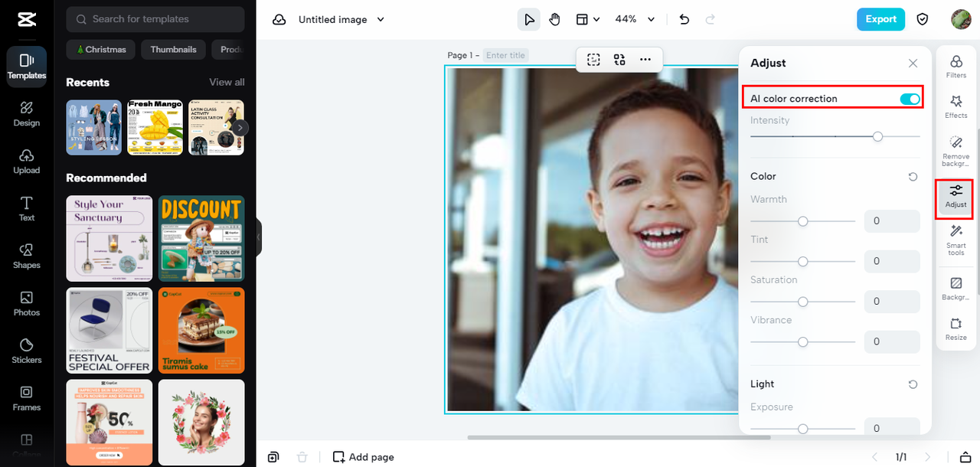Click the page Enter title field
Image resolution: width=980 pixels, height=467 pixels.
tap(506, 55)
